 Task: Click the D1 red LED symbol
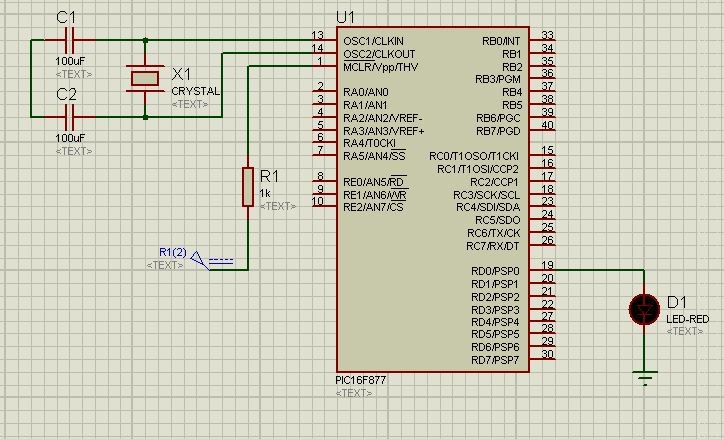point(644,307)
